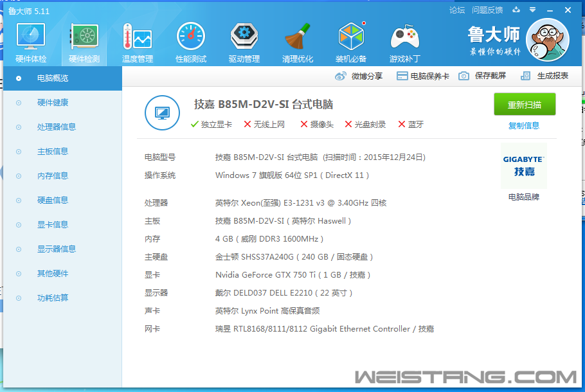Open 电脑保养卡 maintenance card
This screenshot has height=392, width=585.
pyautogui.click(x=423, y=76)
